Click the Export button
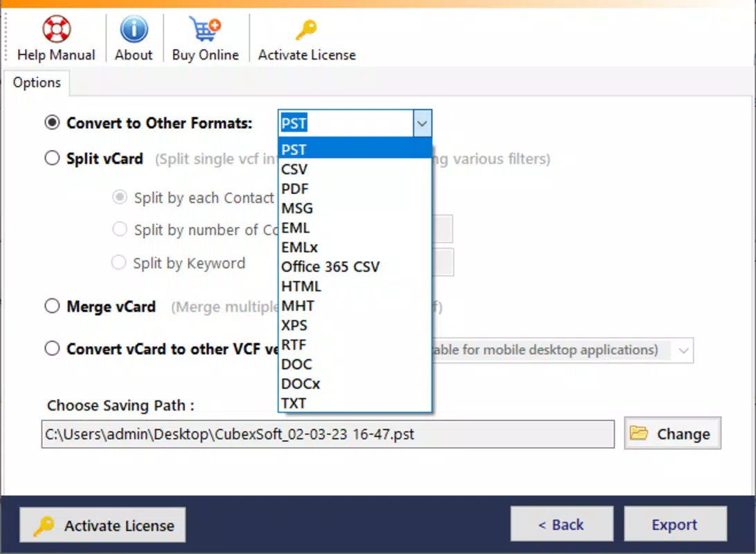756x554 pixels. click(x=675, y=524)
